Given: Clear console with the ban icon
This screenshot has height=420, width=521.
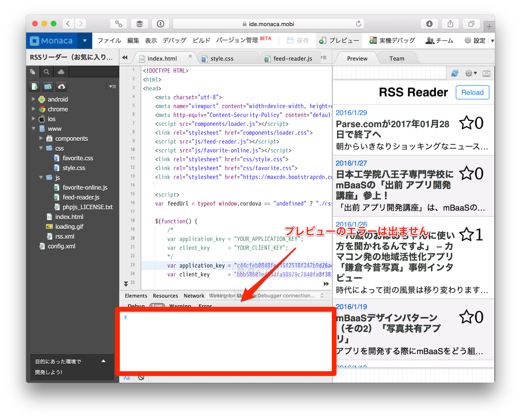Looking at the screenshot, I should tap(141, 378).
